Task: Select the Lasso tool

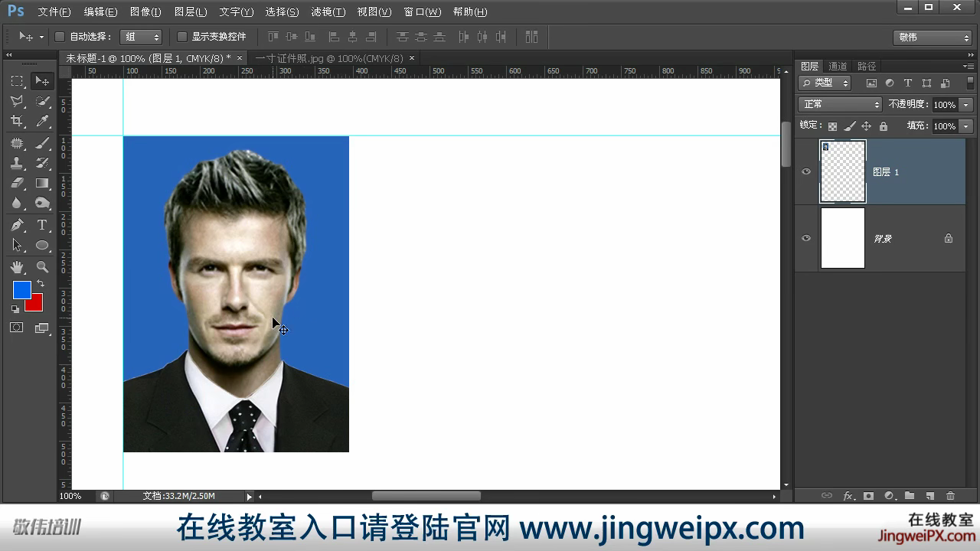Action: [x=17, y=101]
